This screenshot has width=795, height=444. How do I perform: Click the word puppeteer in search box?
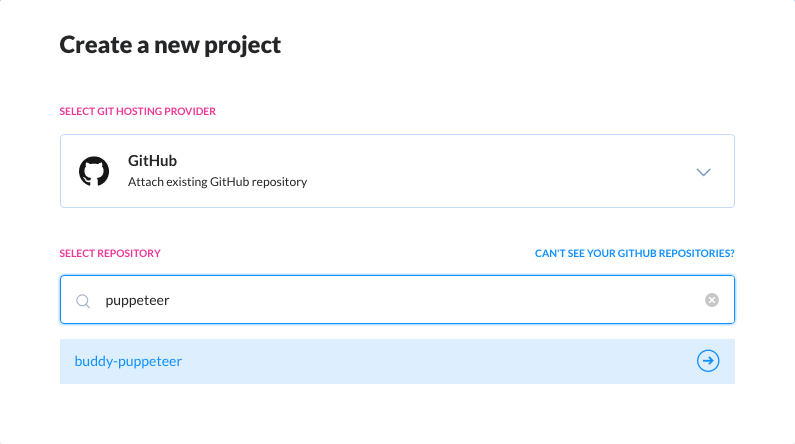coord(137,301)
